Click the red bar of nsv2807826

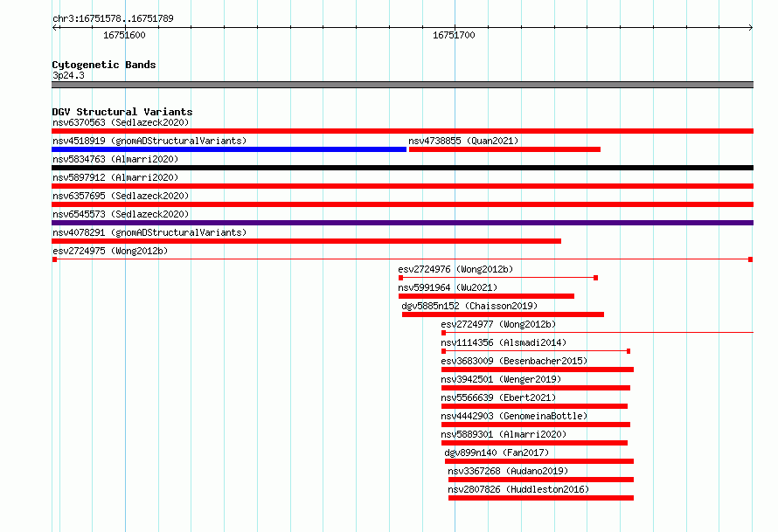click(541, 498)
